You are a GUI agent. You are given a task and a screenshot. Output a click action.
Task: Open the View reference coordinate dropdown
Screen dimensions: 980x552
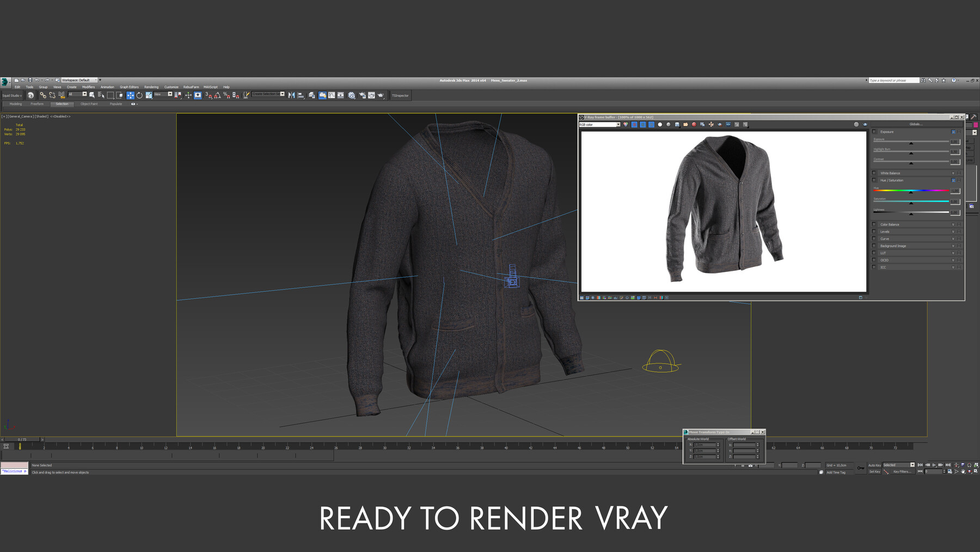click(163, 94)
